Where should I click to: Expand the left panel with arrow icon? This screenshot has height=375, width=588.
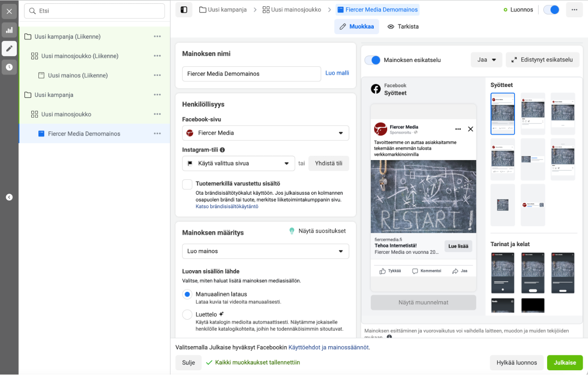(9, 197)
